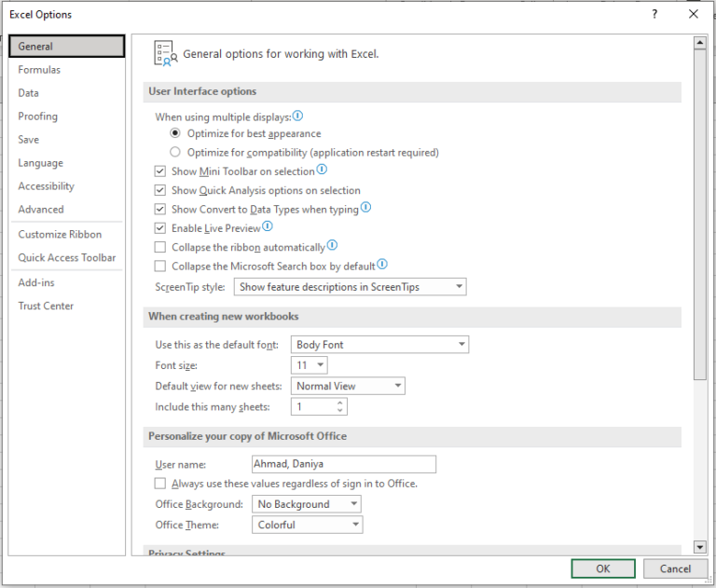Open Help with the question mark button
Image resolution: width=716 pixels, height=588 pixels.
click(x=654, y=14)
